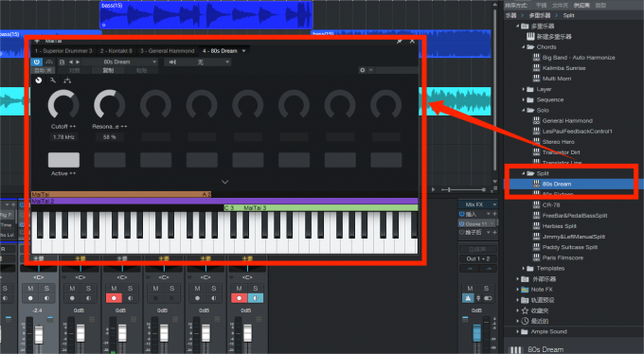Image resolution: width=644 pixels, height=354 pixels.
Task: Mute the master output channel
Action: [470, 289]
